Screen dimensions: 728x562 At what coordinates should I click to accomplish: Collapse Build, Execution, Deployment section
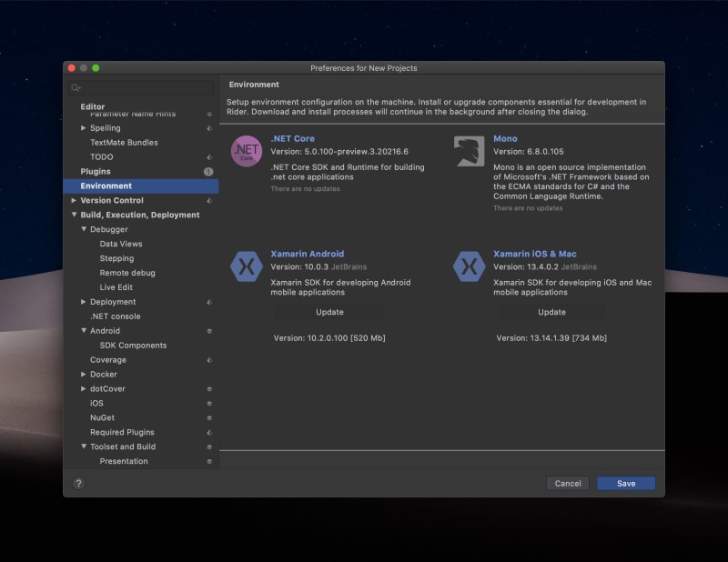coord(74,215)
